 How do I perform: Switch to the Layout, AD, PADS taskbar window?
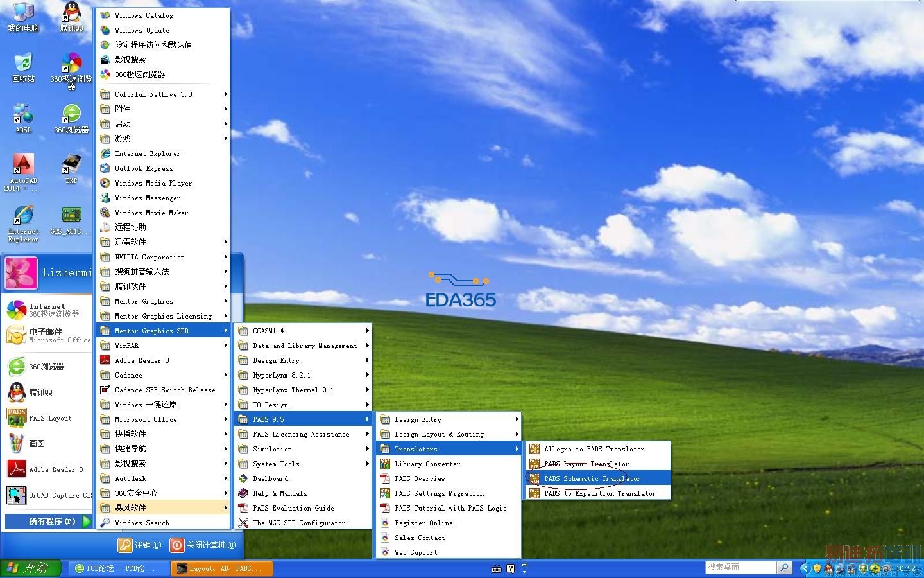click(222, 568)
